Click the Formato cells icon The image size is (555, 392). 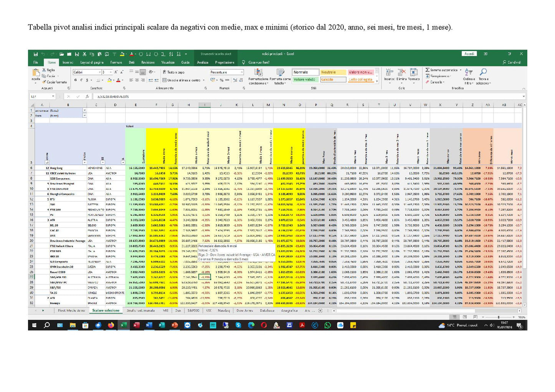(x=414, y=72)
